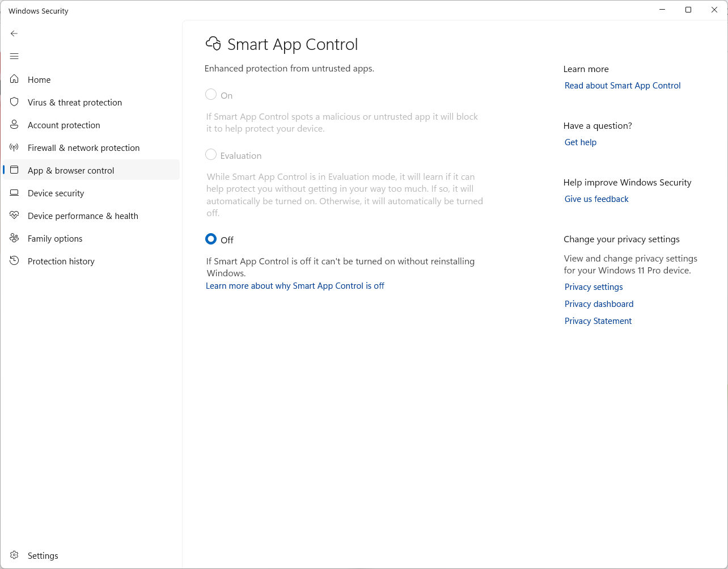Navigate to Firewall & network protection
The image size is (728, 569).
[84, 147]
